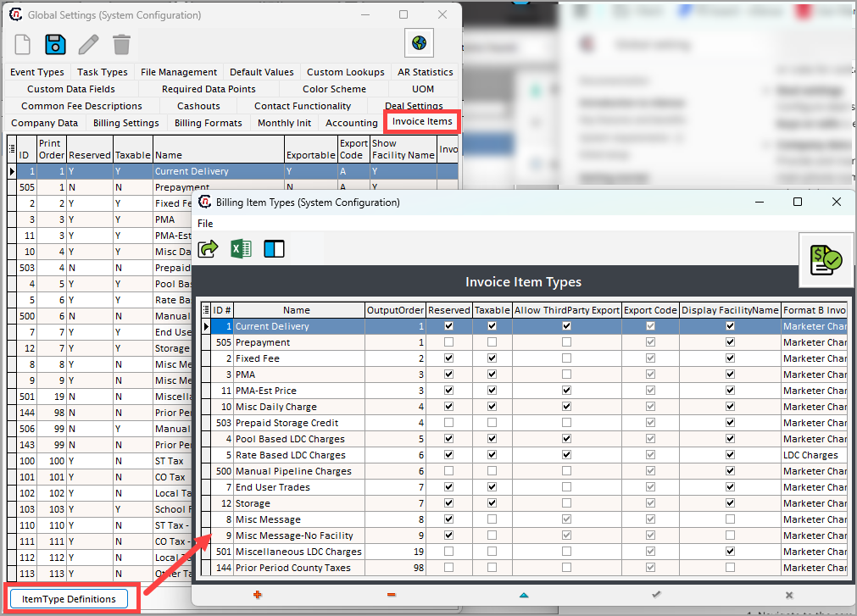Open the Color Scheme tab
Viewport: 857px width, 616px height.
(x=335, y=89)
